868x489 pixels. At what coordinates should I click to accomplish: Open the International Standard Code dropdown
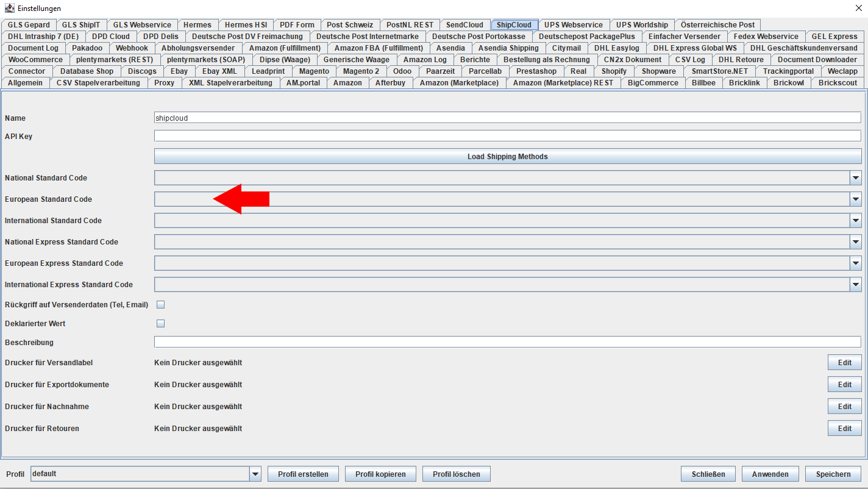click(x=507, y=221)
